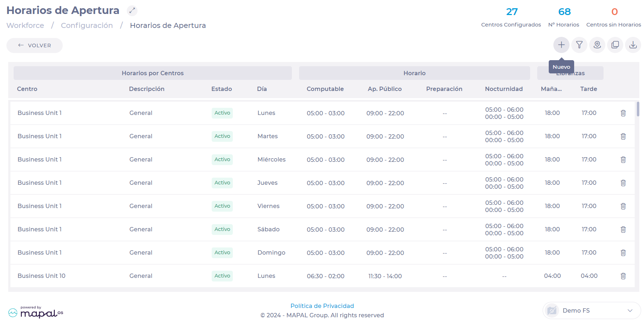
Task: Delete the Business Unit 1 Domingo row
Action: click(623, 253)
